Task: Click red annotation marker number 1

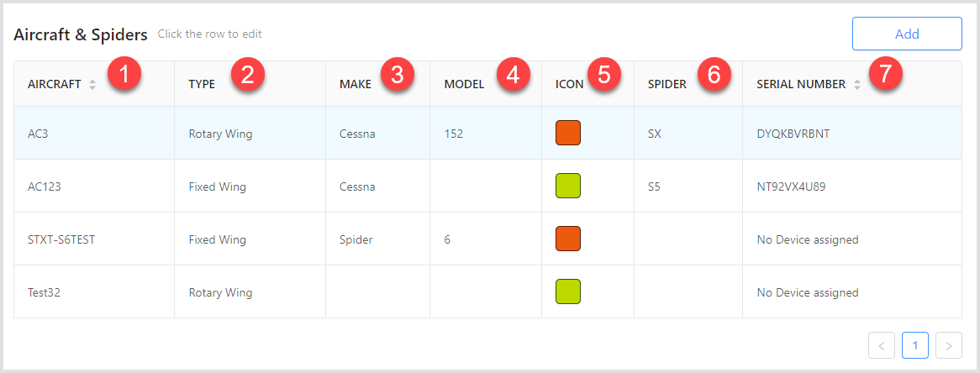Action: click(x=124, y=75)
